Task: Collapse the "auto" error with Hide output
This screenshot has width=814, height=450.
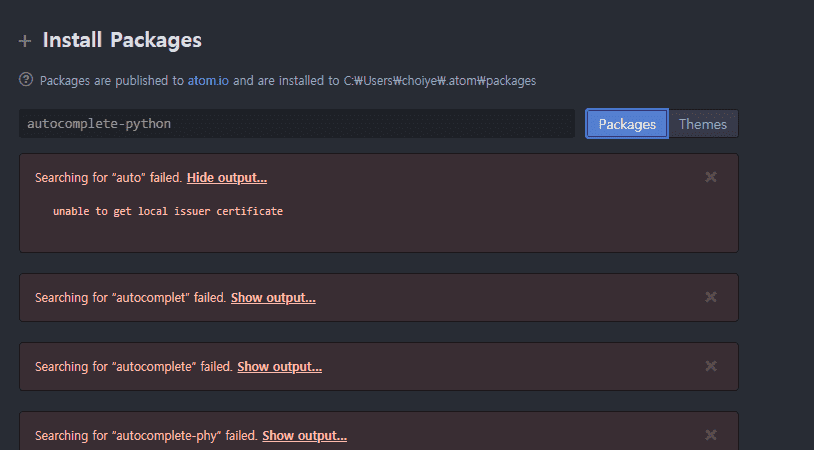Action: (226, 178)
